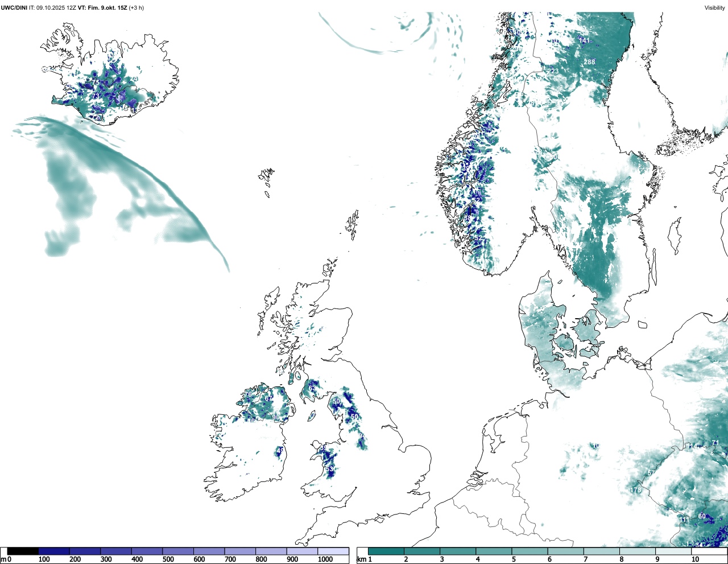The width and height of the screenshot is (728, 564).
Task: Click the '71' value near right edge
Action: (x=715, y=443)
